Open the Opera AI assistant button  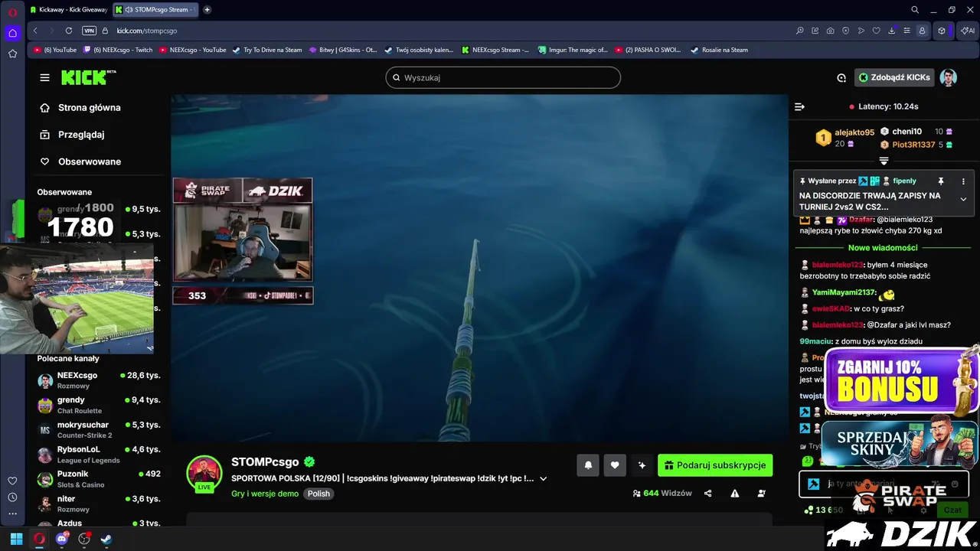tap(969, 31)
